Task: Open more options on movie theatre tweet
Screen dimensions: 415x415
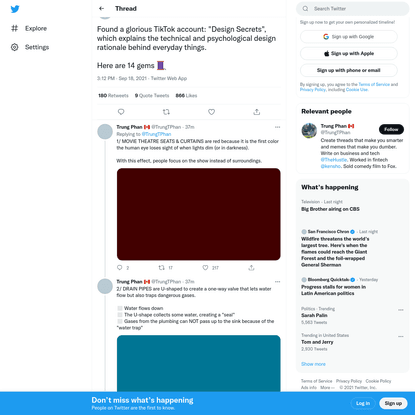Action: pyautogui.click(x=277, y=127)
